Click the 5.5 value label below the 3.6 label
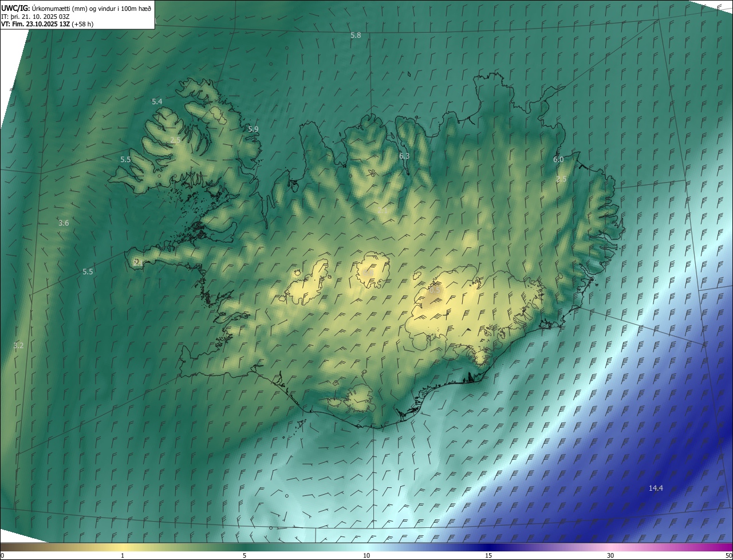 [x=88, y=272]
